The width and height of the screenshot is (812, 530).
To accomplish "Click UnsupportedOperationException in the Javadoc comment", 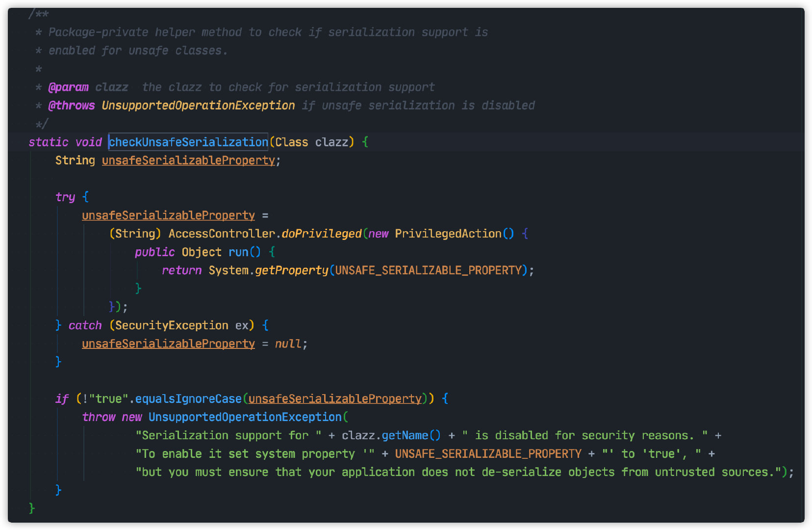I will click(x=198, y=106).
